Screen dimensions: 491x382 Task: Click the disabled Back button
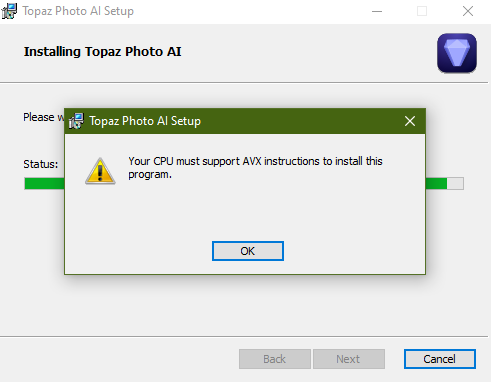point(275,359)
